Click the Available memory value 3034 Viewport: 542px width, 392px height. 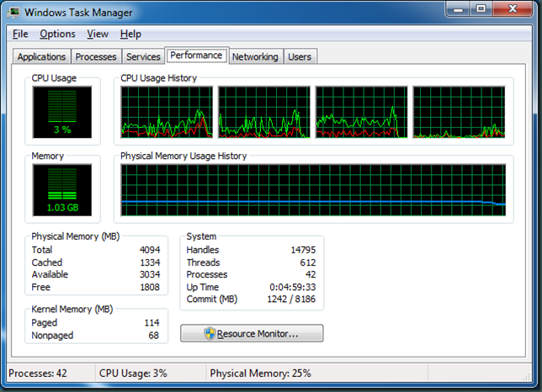click(150, 274)
